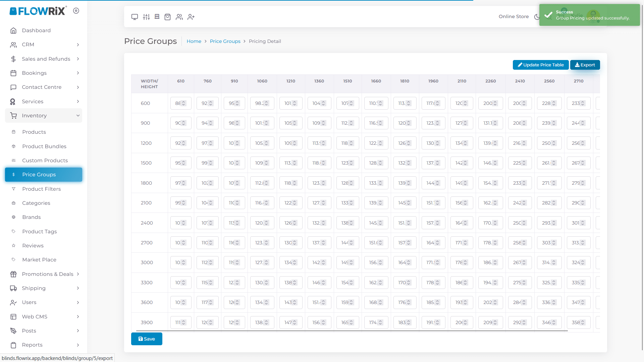Viewport: 644px width, 362px height.
Task: Click the monitor icon in top toolbar
Action: (135, 17)
